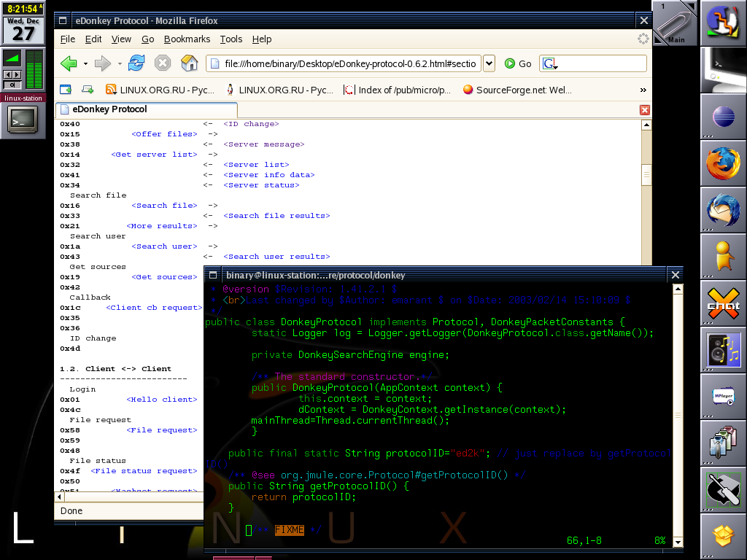Screen dimensions: 747x560
Task: Follow the Client cb request link
Action: tap(155, 308)
